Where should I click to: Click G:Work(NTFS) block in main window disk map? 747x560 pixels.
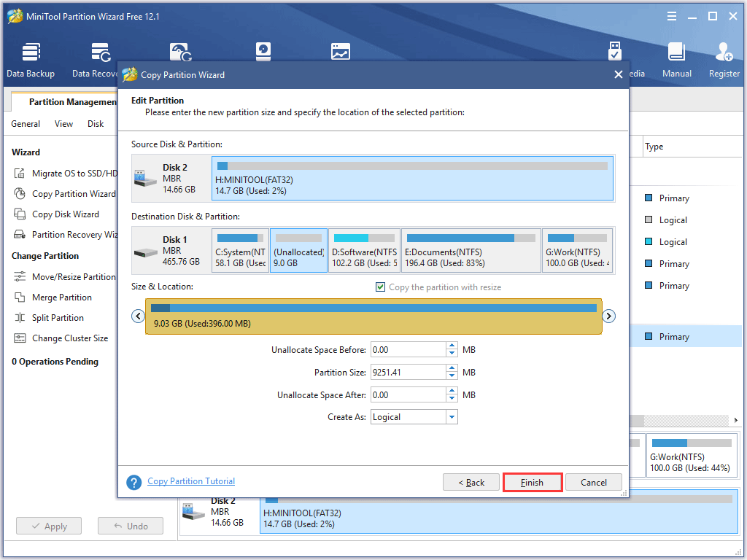pyautogui.click(x=690, y=455)
